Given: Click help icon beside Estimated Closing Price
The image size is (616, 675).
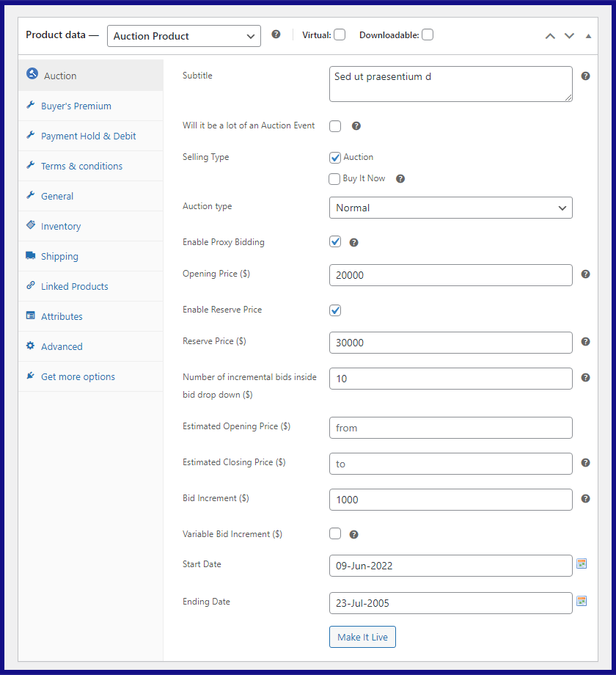Looking at the screenshot, I should point(585,463).
